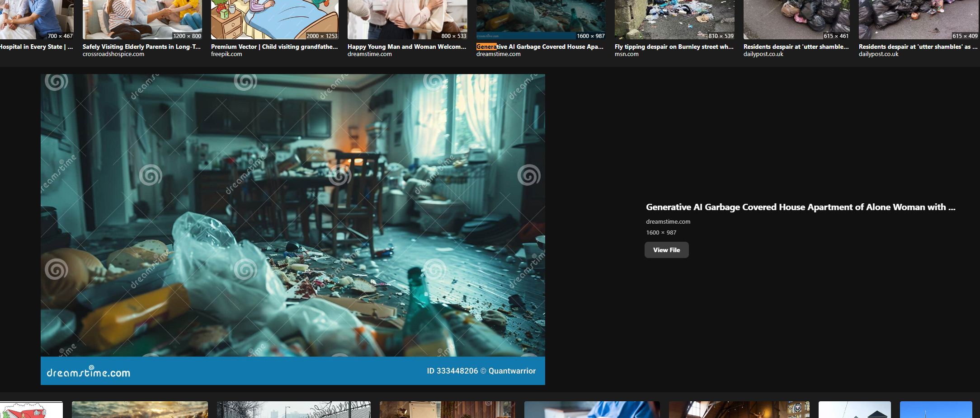Open bottom-row wooden interior thumbnail
Image resolution: width=980 pixels, height=418 pixels.
(x=448, y=410)
